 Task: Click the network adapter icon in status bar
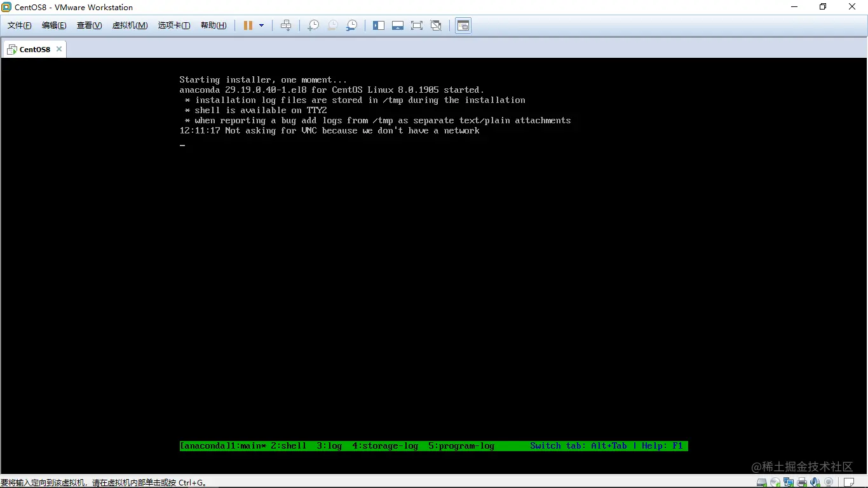coord(789,482)
